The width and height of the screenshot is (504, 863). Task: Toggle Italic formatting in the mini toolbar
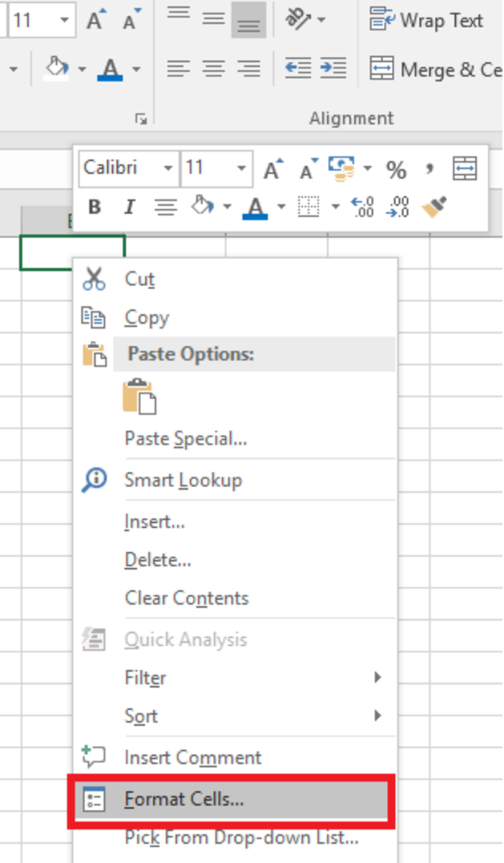point(129,207)
